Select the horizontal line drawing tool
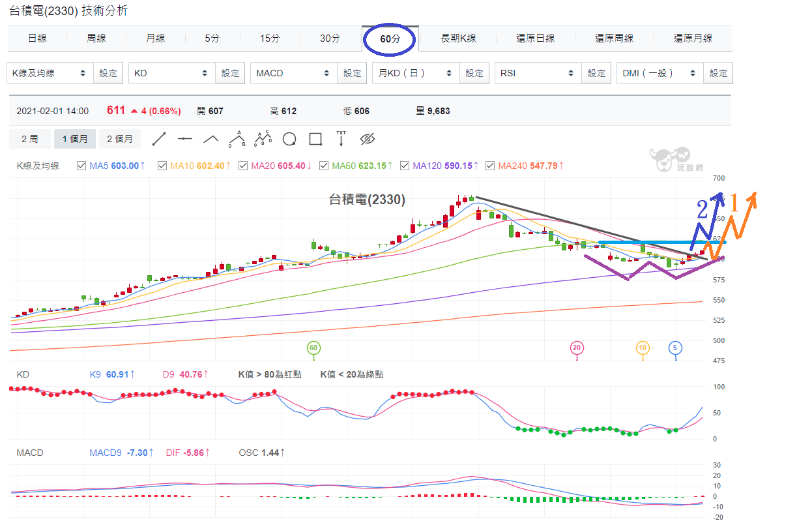The image size is (812, 523). pyautogui.click(x=185, y=139)
